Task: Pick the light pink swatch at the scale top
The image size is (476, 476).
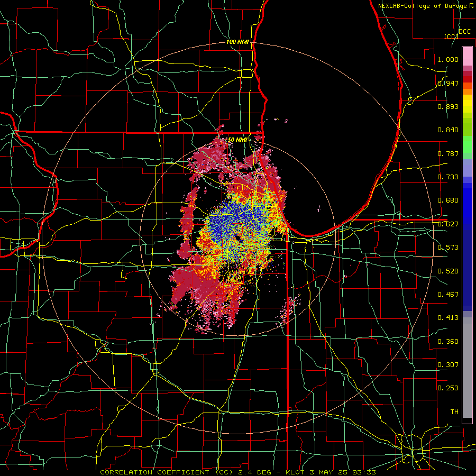Action: coord(467,57)
